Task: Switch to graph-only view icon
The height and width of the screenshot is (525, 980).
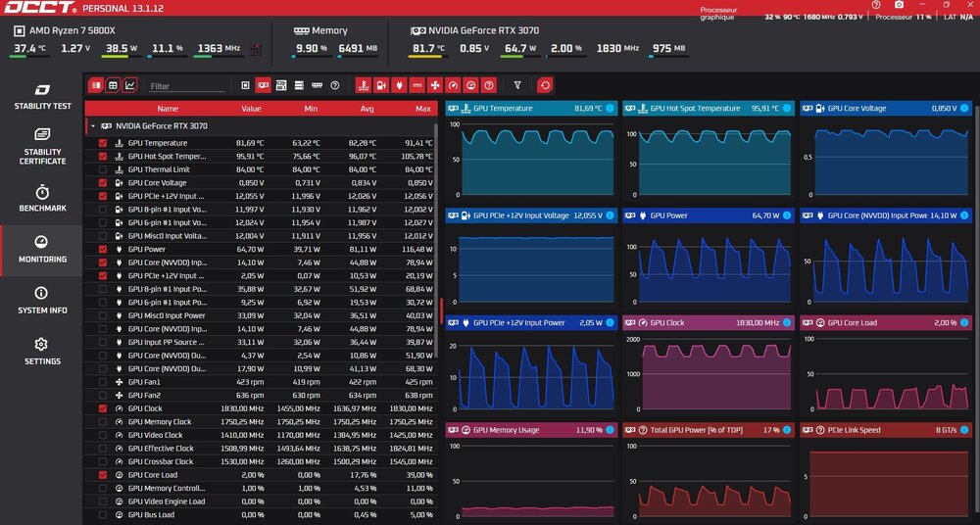Action: [130, 86]
